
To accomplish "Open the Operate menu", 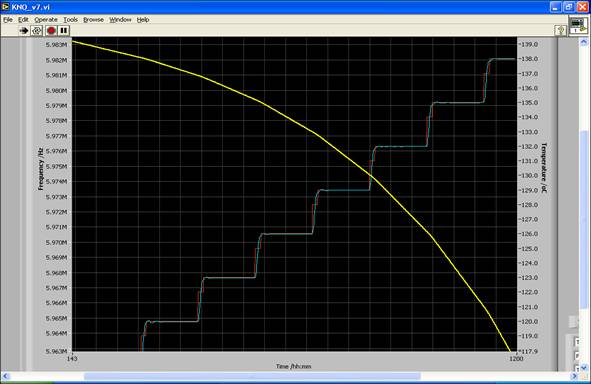I will point(46,20).
